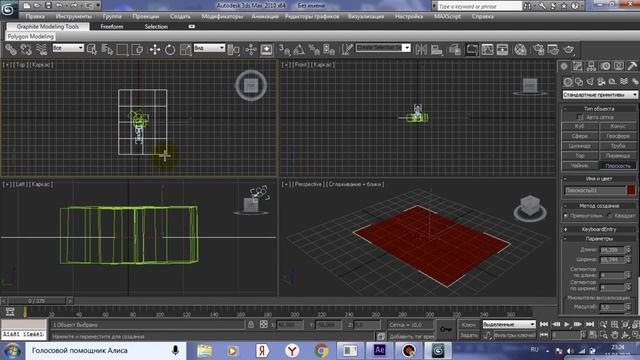Screen dimensions: 640x360
Task: Open the Layer Manager
Action: [454, 50]
